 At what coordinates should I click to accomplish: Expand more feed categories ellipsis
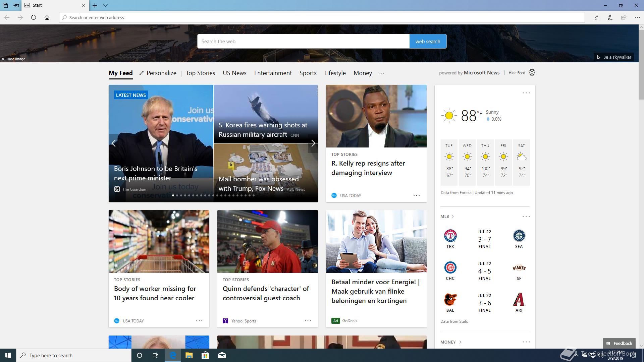382,73
